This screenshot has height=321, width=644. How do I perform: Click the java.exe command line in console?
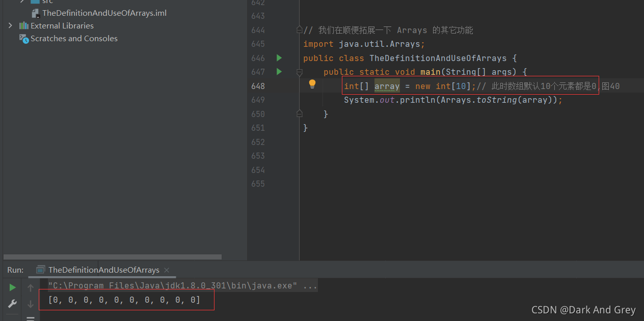point(183,286)
